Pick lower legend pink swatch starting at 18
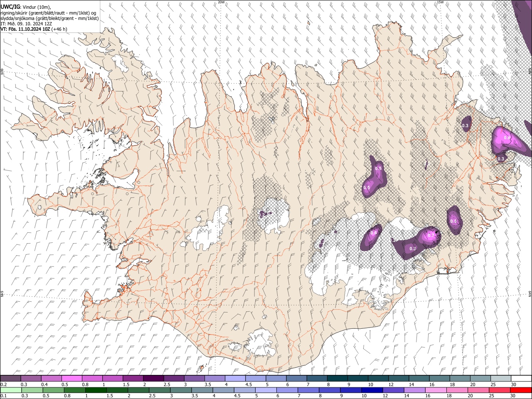This screenshot has height=399, width=532. coord(457,390)
